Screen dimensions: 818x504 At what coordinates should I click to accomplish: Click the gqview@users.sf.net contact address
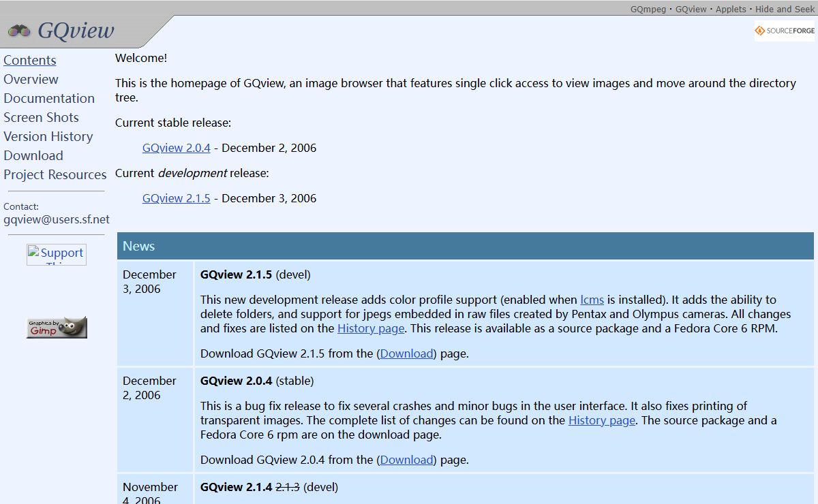point(57,219)
